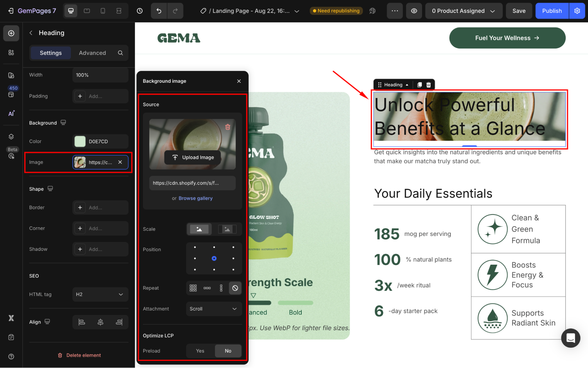Open the D0E7CD background color swatch

point(80,141)
